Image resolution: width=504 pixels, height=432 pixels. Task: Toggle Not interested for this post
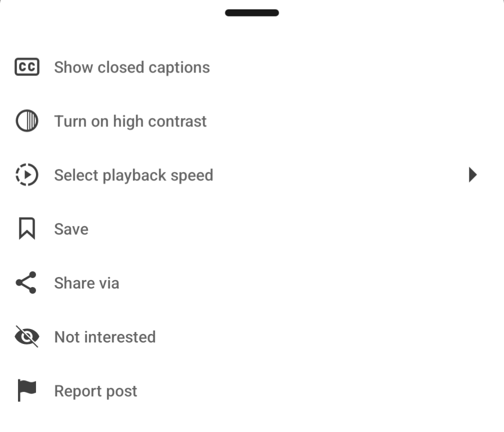pos(105,336)
